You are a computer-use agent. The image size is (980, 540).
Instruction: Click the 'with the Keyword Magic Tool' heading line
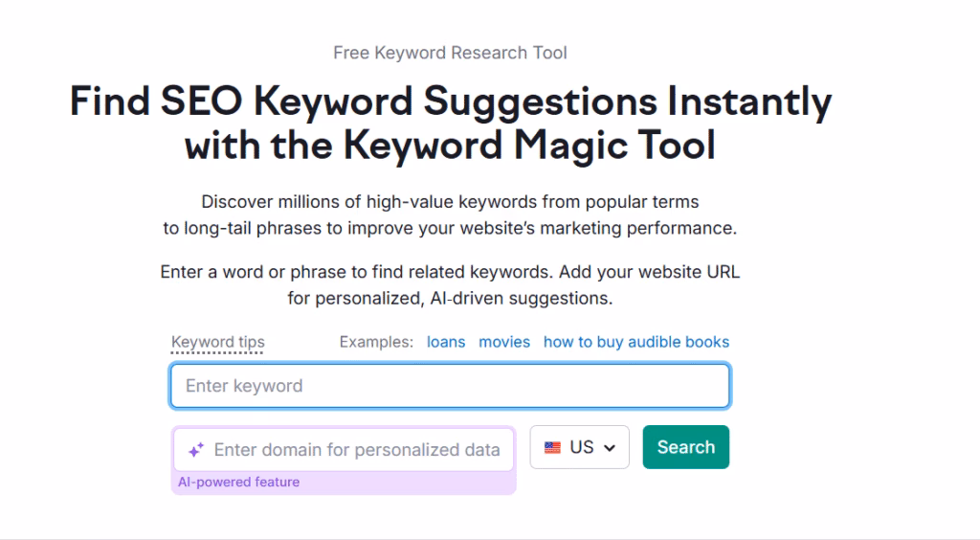pos(450,146)
